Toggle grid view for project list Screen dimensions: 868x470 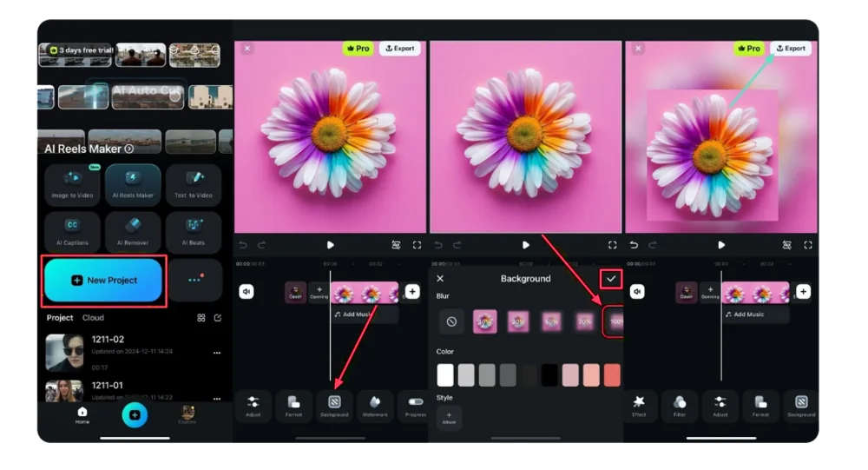201,318
